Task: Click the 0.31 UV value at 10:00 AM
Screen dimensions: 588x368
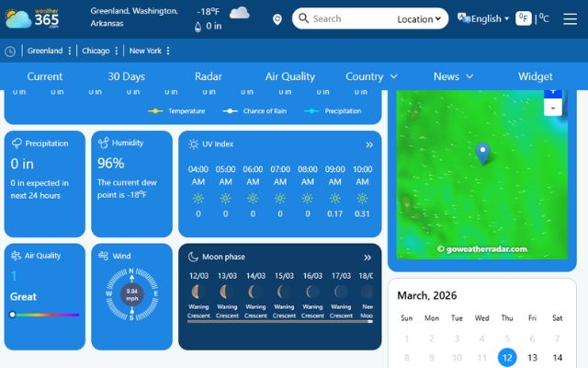Action: [362, 213]
